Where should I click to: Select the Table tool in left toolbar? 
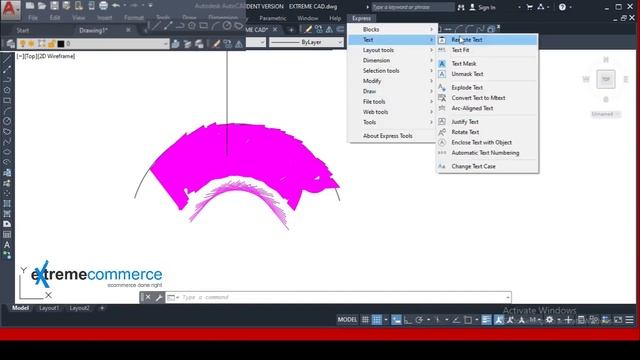pyautogui.click(x=7, y=234)
